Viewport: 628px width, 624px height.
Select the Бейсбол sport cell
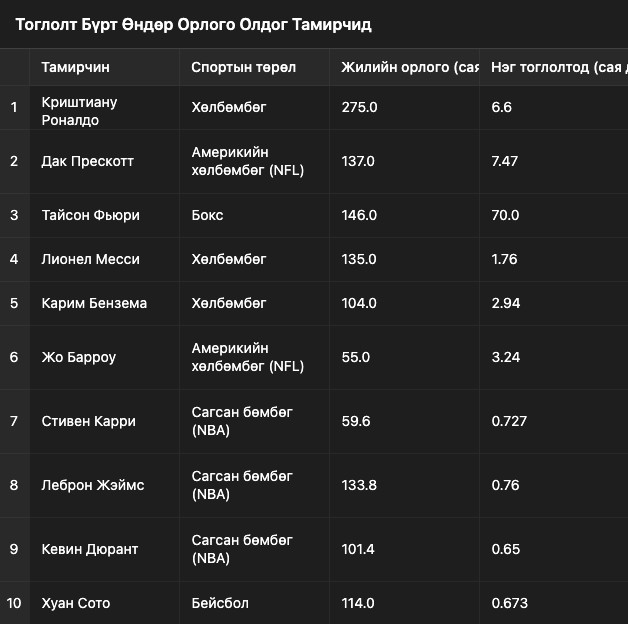[254, 603]
